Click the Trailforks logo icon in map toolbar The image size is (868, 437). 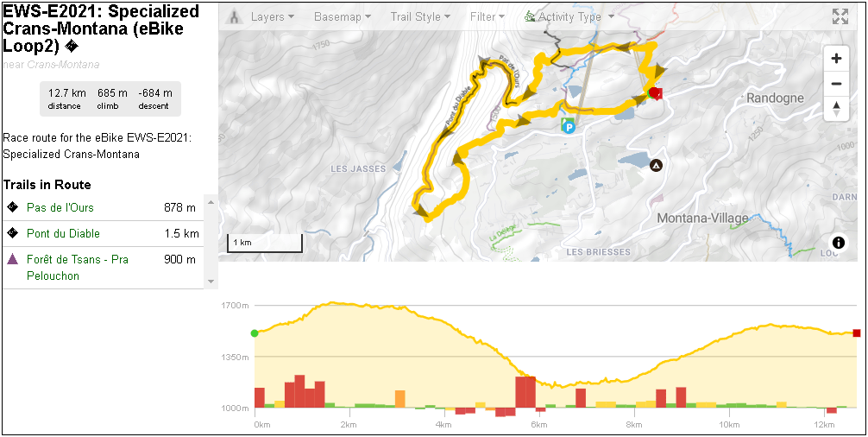(x=235, y=17)
